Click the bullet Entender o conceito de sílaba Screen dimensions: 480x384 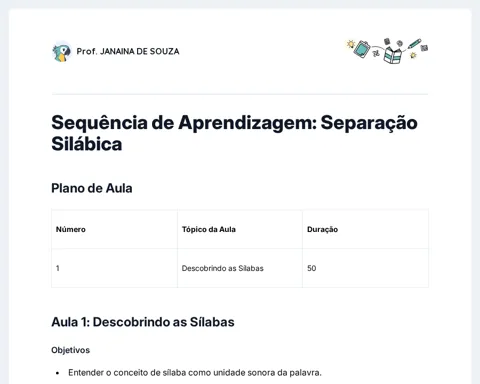click(195, 373)
